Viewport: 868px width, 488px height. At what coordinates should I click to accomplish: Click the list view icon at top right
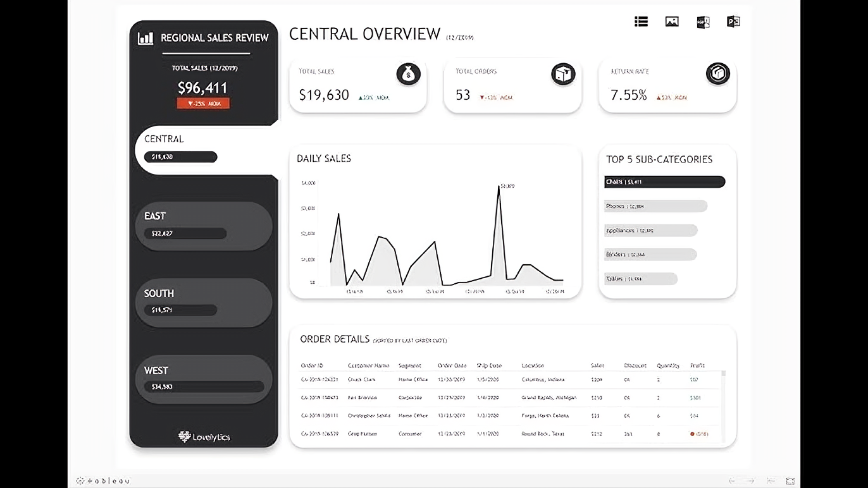point(641,21)
